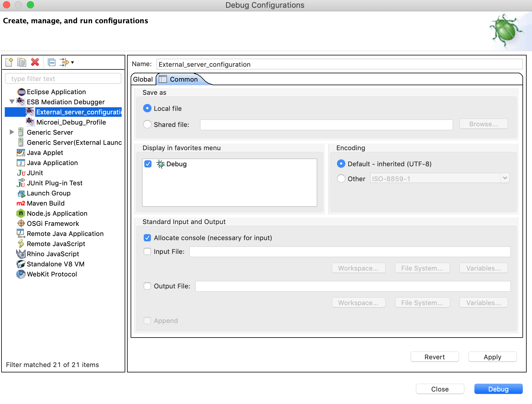Click Workspace button under Input File
Screen dimensions: 532x404
click(358, 268)
